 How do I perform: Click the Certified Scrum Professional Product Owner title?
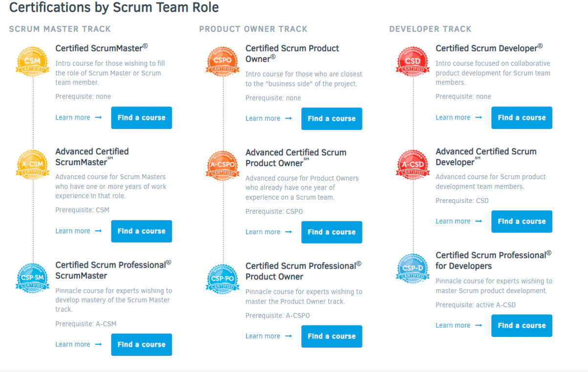(303, 271)
